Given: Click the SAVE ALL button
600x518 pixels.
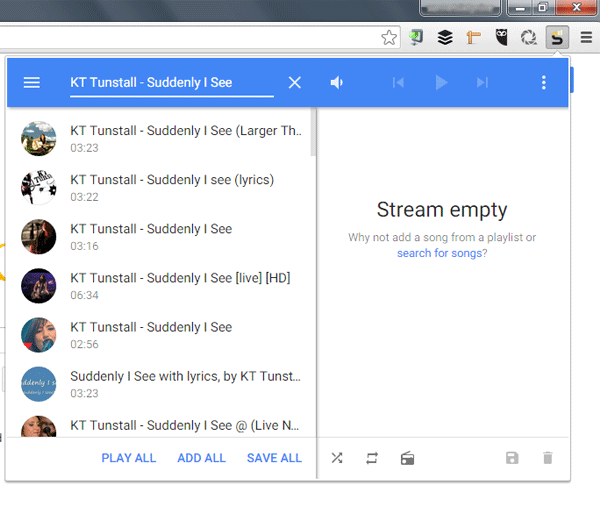Looking at the screenshot, I should [x=274, y=458].
